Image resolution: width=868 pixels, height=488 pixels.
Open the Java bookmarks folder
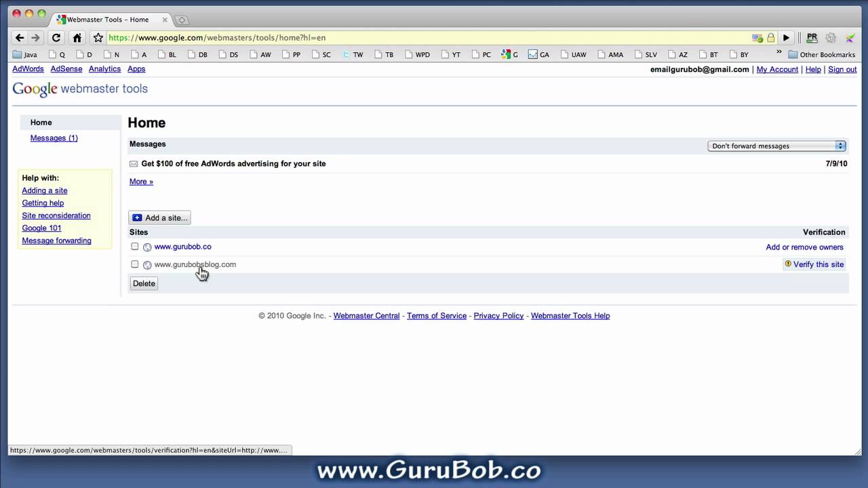click(x=25, y=54)
